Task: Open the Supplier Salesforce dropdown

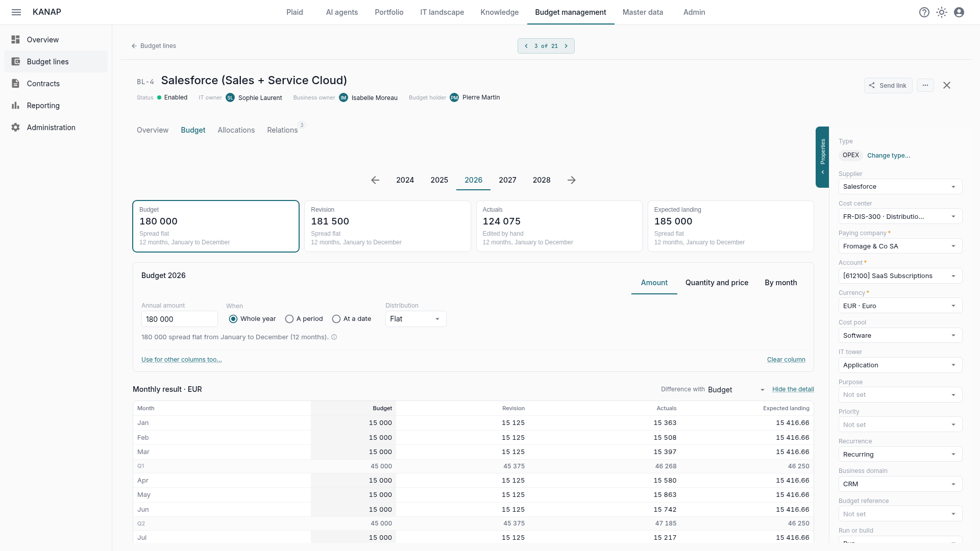Action: (x=900, y=187)
